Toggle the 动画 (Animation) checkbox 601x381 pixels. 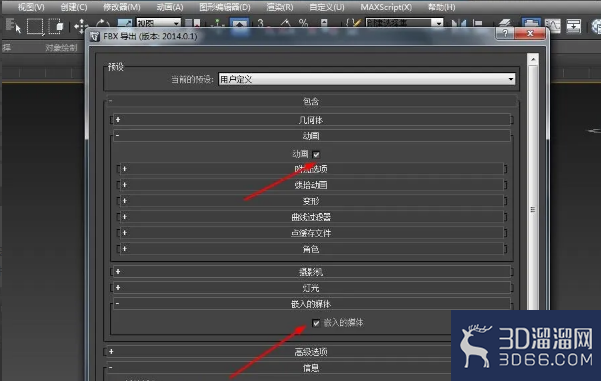[x=316, y=154]
